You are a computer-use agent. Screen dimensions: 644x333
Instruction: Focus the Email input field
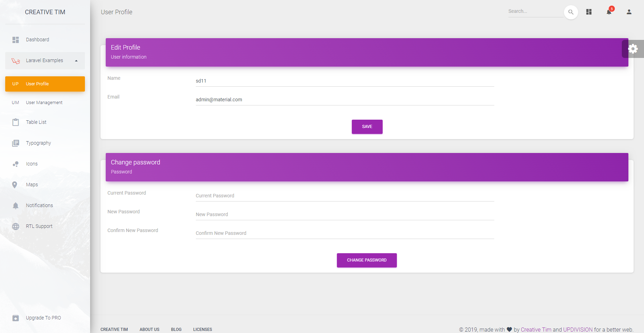pyautogui.click(x=345, y=100)
